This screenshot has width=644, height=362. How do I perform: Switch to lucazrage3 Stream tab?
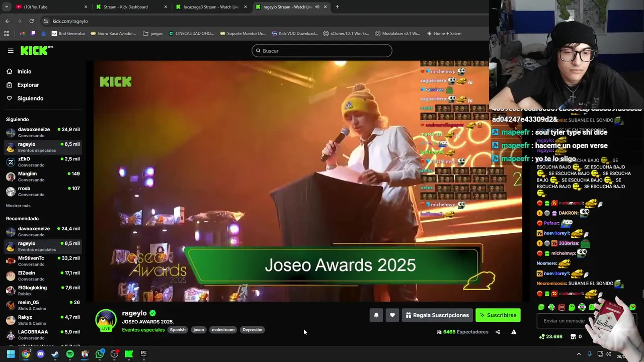(x=210, y=7)
